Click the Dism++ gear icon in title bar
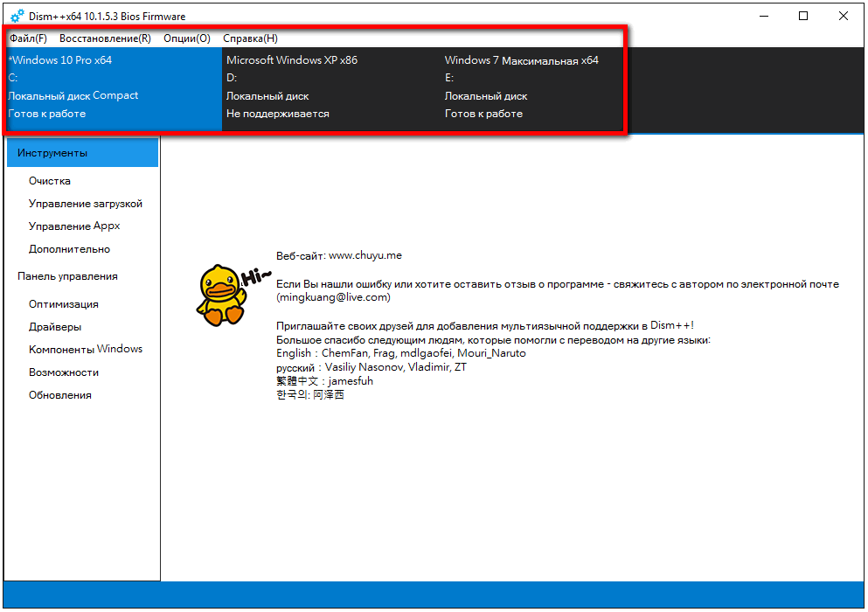868x612 pixels. point(17,17)
